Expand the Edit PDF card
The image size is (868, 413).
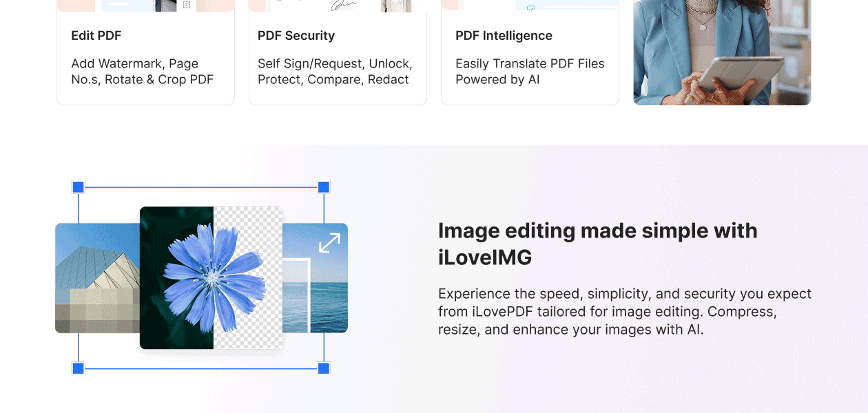pos(145,55)
